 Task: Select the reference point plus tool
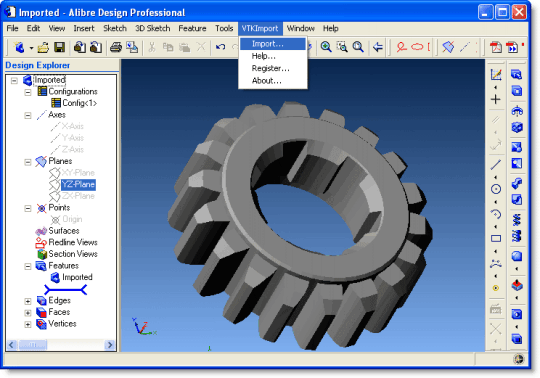point(496,99)
